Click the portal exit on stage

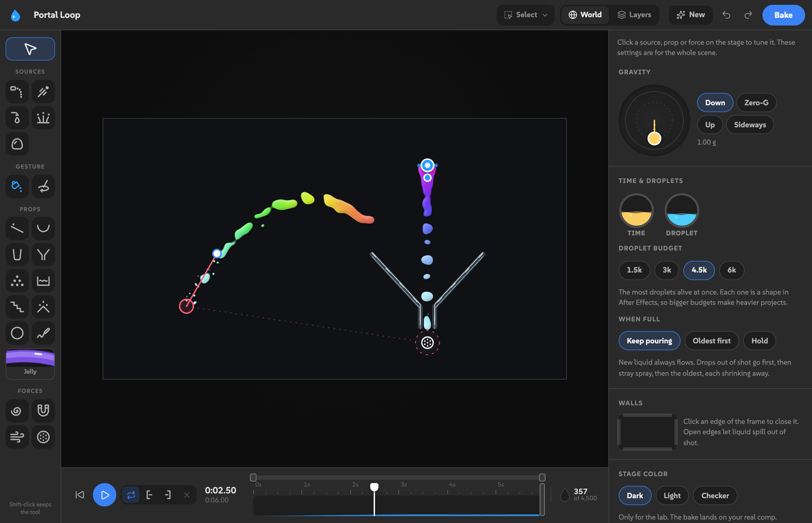(186, 306)
